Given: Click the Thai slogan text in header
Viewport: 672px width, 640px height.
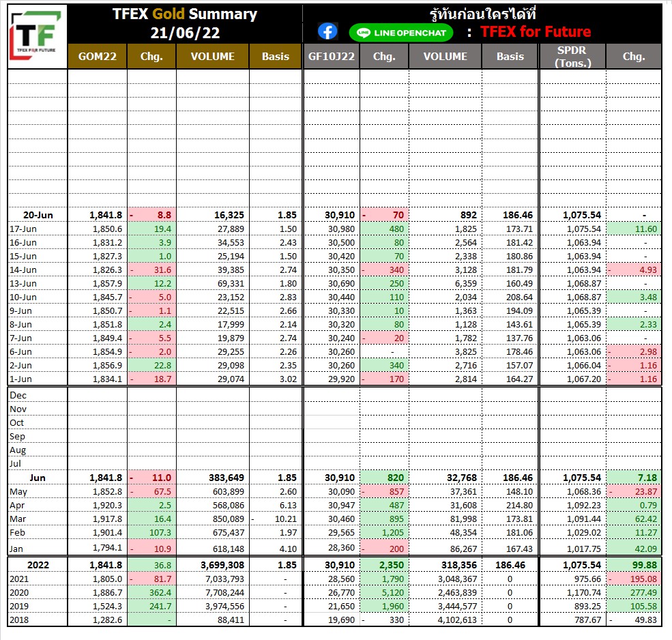Looking at the screenshot, I should [x=482, y=14].
